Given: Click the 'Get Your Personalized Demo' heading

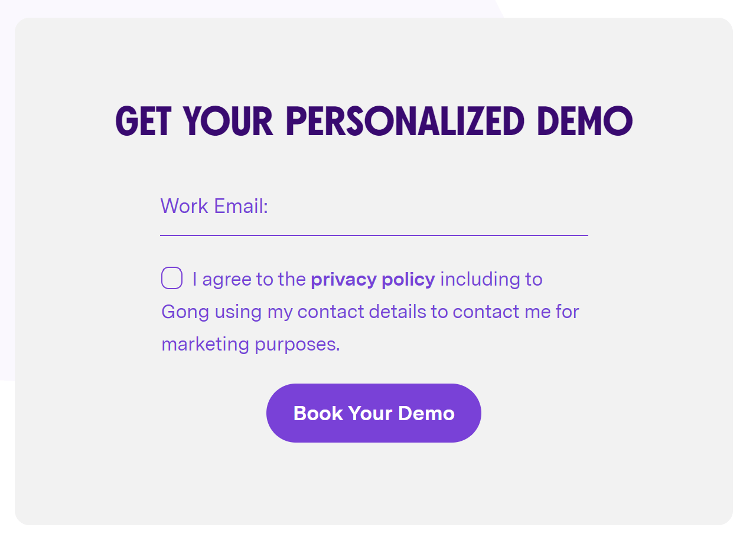Looking at the screenshot, I should [374, 121].
